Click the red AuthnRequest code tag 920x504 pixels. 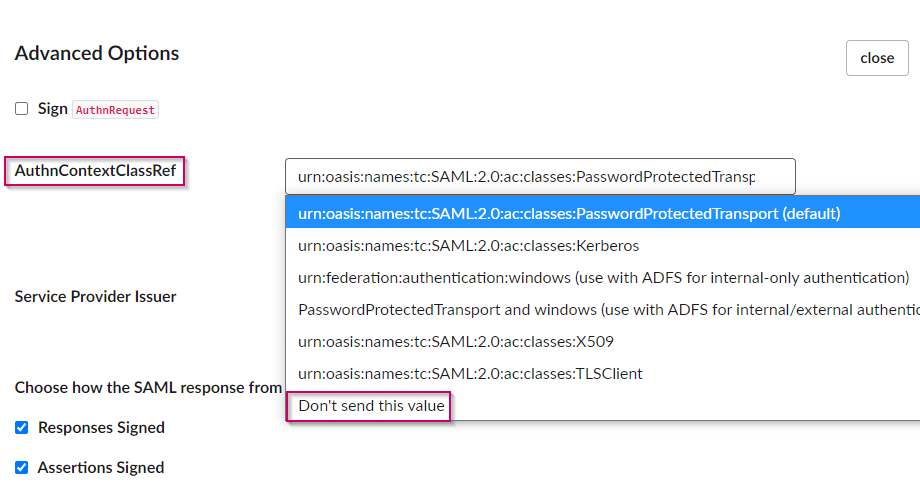115,110
